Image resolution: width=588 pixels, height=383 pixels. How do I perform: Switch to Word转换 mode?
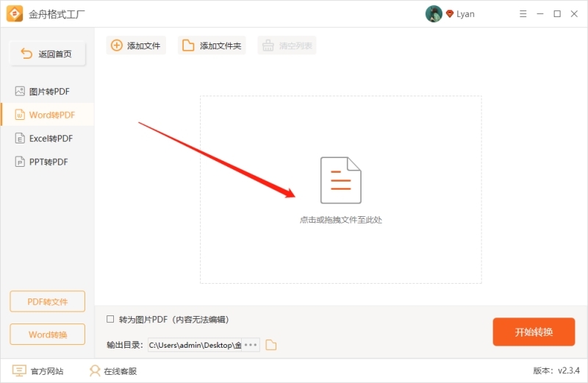click(x=48, y=334)
